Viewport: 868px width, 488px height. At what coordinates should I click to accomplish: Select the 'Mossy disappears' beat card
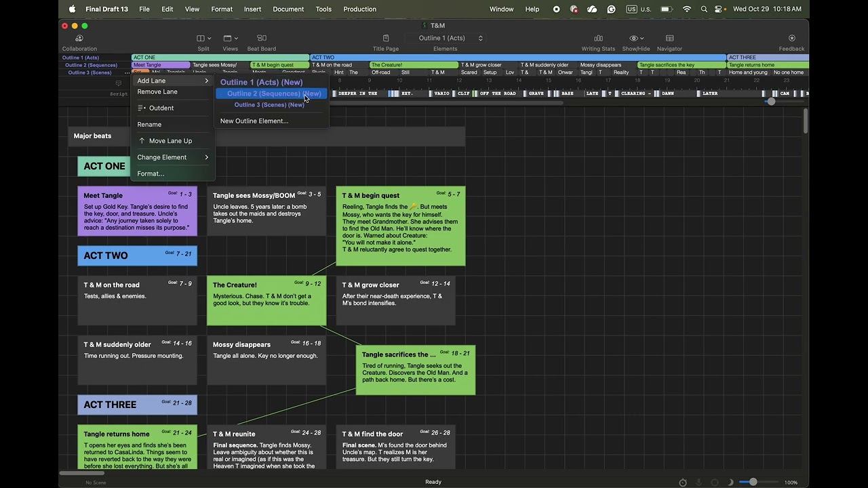pyautogui.click(x=267, y=360)
